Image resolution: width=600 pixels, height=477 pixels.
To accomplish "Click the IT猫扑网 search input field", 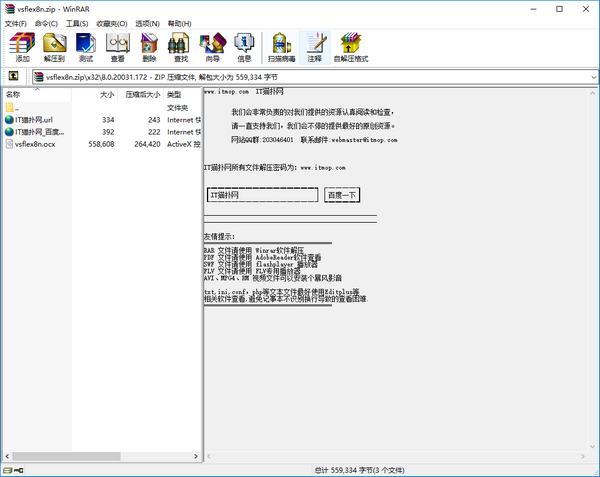I will point(262,195).
